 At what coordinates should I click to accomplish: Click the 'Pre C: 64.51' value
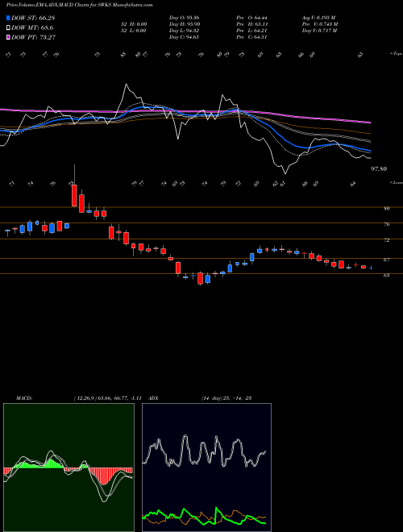tap(253, 37)
